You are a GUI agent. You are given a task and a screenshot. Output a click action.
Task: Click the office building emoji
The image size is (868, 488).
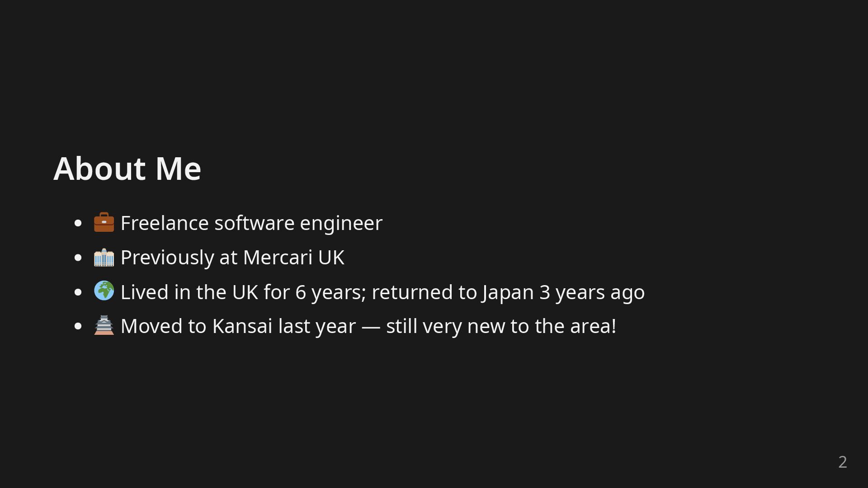click(x=104, y=257)
